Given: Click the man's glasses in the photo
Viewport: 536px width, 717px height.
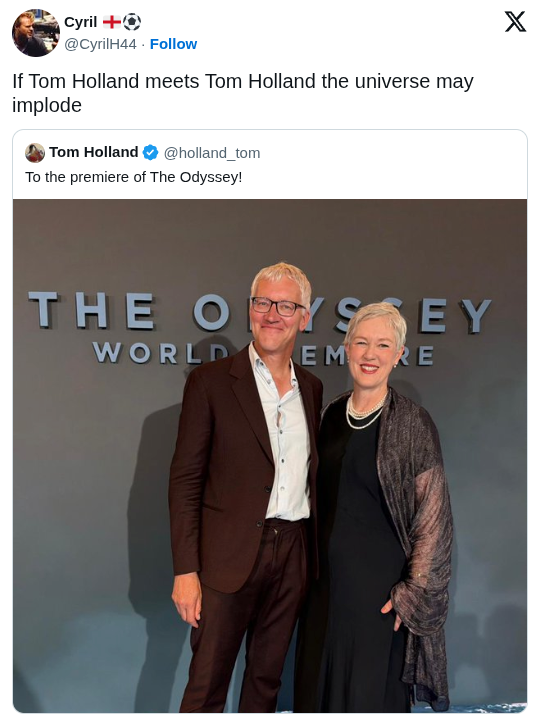Looking at the screenshot, I should (x=276, y=306).
